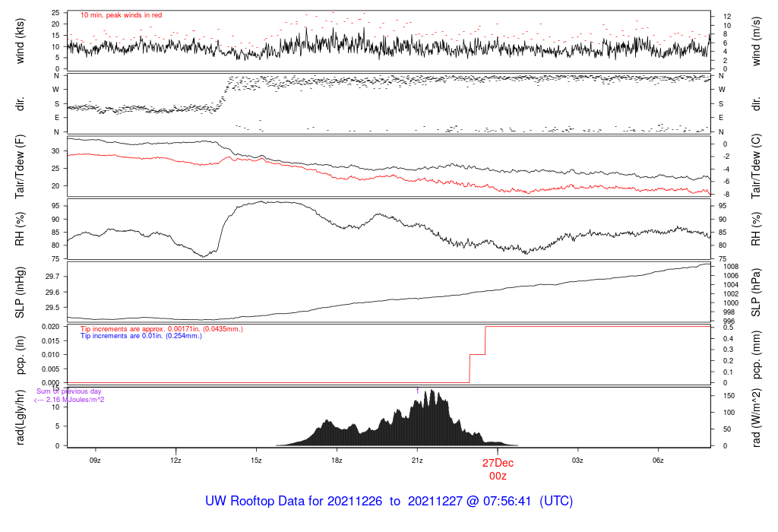
Task: Click the 'rad(Lgly/hr)' axis label
Action: [20, 417]
